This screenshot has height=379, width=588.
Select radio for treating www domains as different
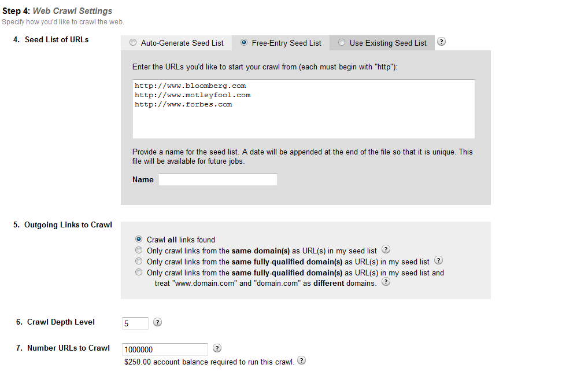[x=138, y=272]
